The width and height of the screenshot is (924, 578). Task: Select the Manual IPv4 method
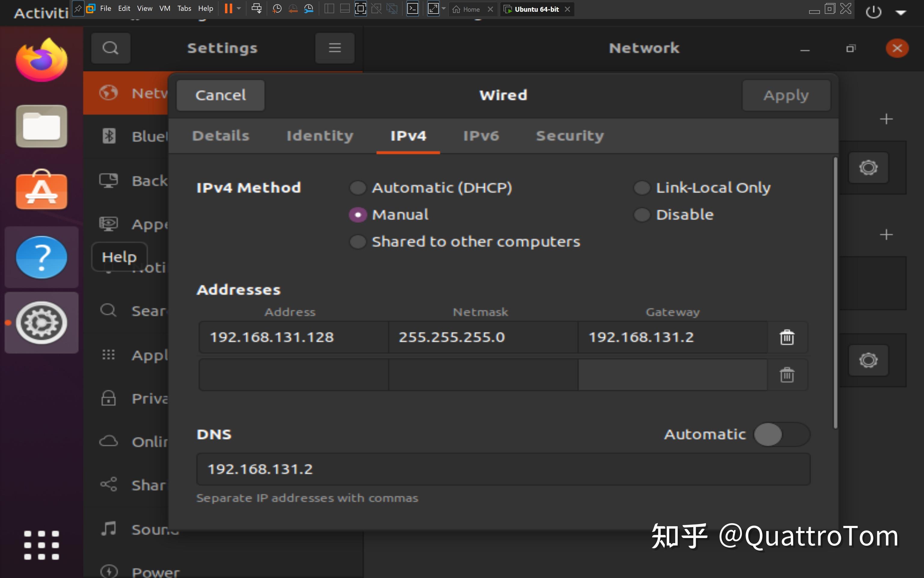point(358,215)
